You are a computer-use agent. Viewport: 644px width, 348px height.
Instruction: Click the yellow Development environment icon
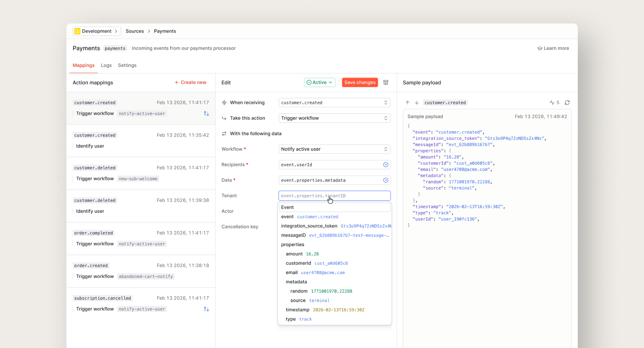(x=77, y=31)
